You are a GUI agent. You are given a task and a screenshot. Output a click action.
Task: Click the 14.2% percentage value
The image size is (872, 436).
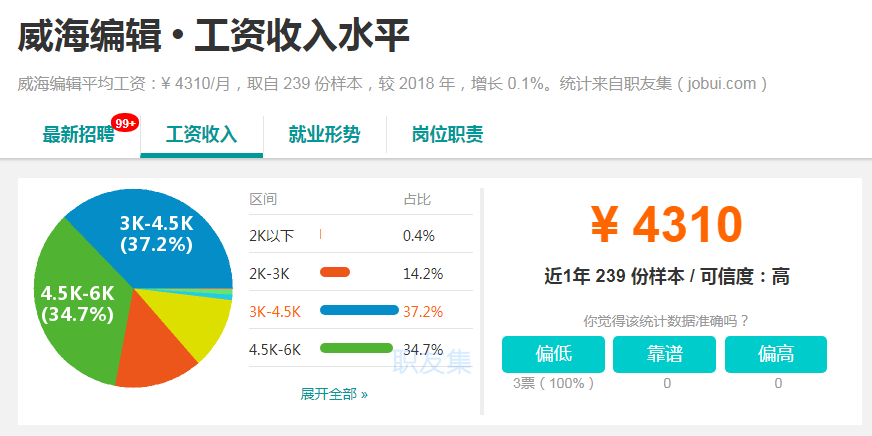[423, 274]
